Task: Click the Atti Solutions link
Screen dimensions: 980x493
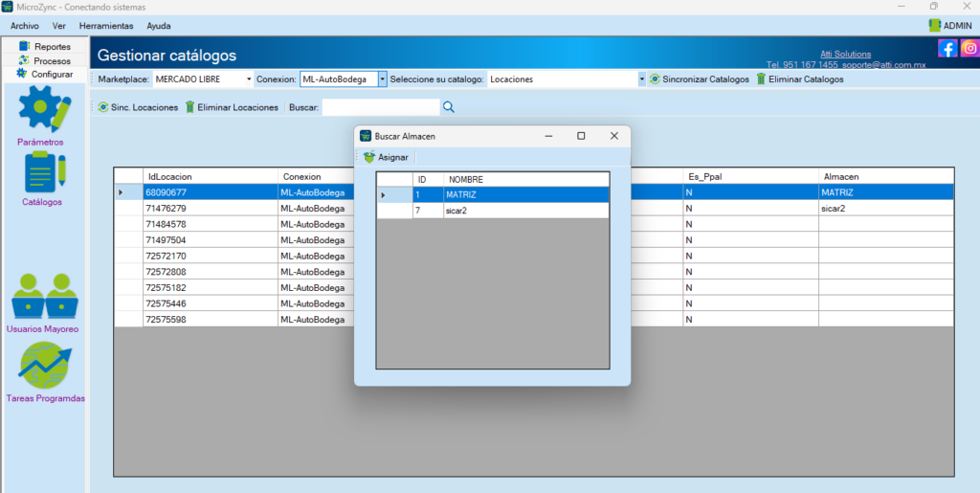Action: 846,55
